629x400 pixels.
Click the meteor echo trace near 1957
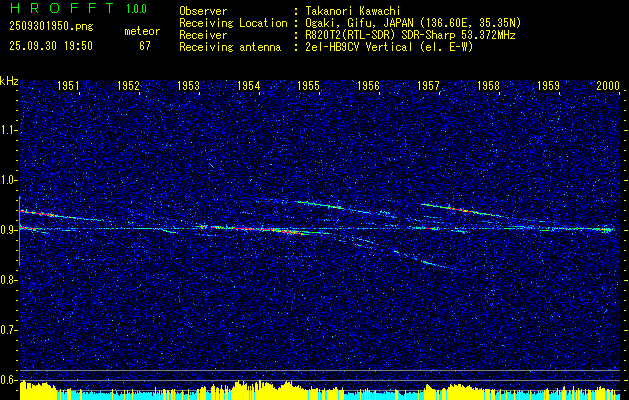pos(461,210)
